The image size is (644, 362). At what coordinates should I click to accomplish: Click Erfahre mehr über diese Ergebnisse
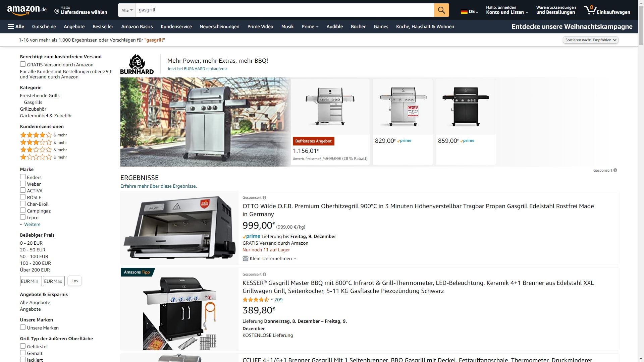tap(159, 186)
